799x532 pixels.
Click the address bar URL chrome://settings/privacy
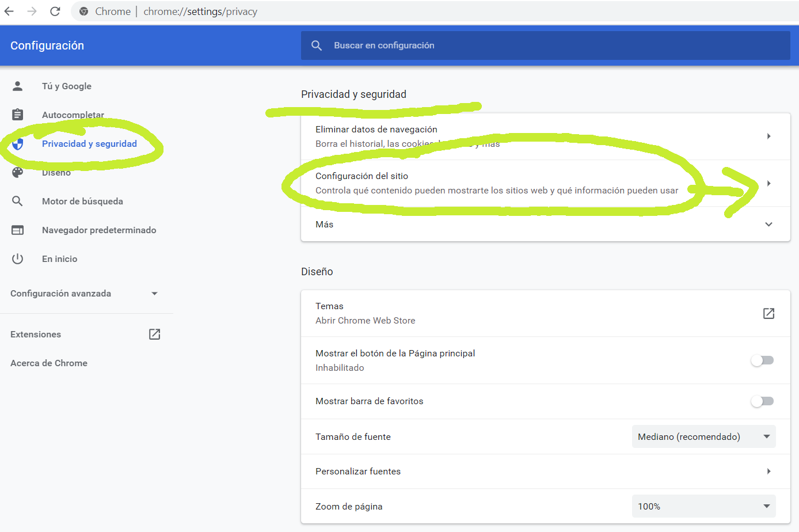(x=200, y=12)
